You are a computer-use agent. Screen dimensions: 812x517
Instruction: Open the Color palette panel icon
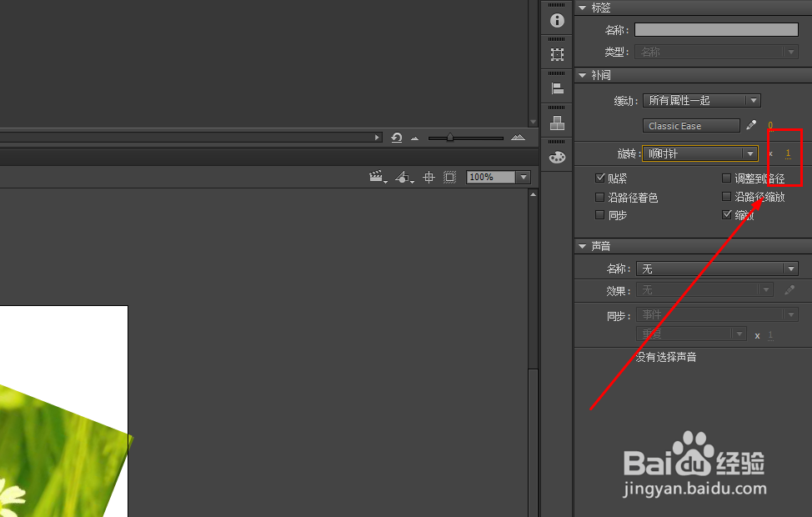(557, 157)
